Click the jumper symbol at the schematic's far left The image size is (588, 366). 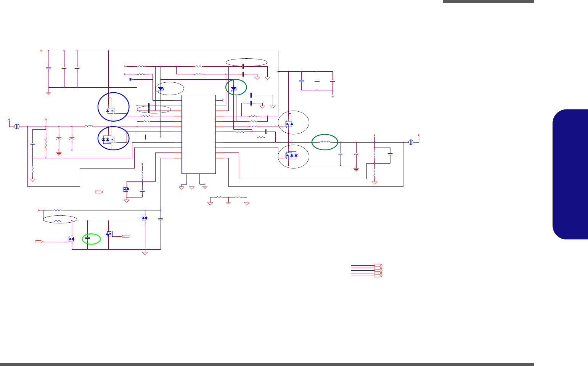17,127
